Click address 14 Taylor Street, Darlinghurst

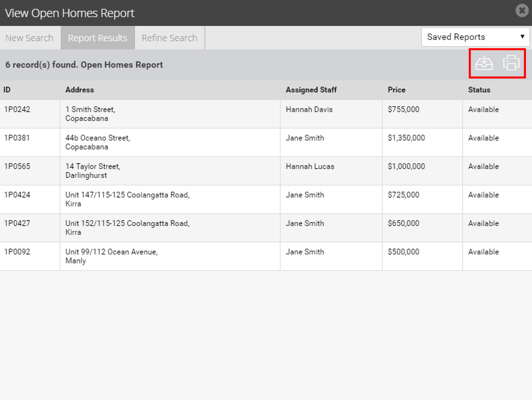coord(93,171)
